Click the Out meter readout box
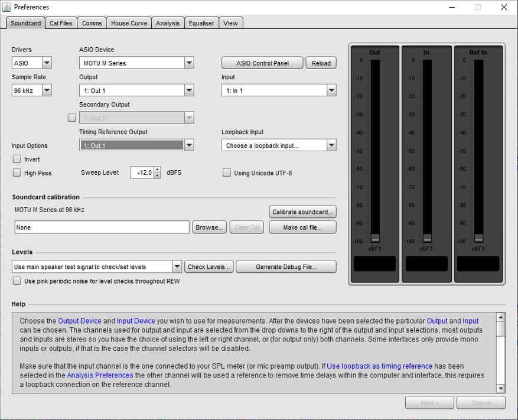 point(374,263)
